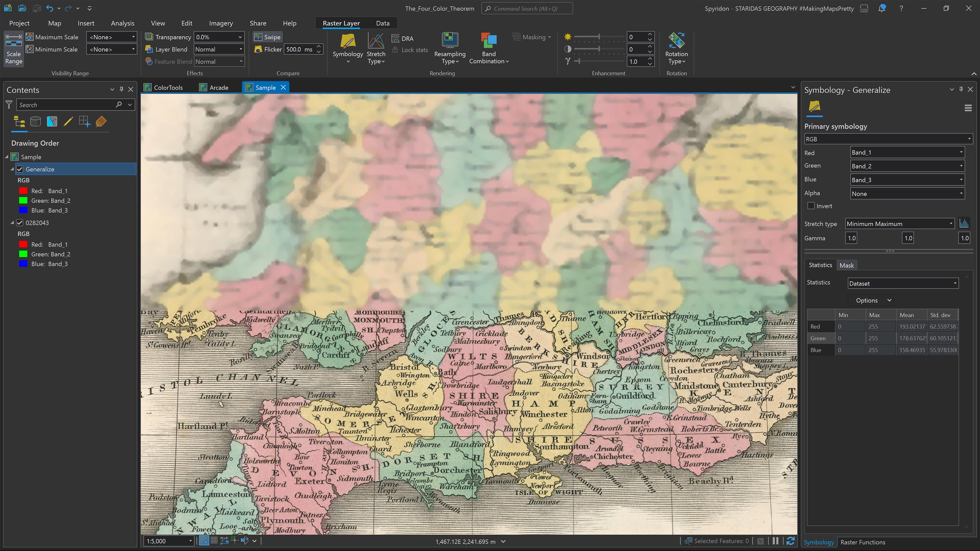Switch to the Mask tab in Symbology pane
Screen dimensions: 980x551
coord(847,265)
